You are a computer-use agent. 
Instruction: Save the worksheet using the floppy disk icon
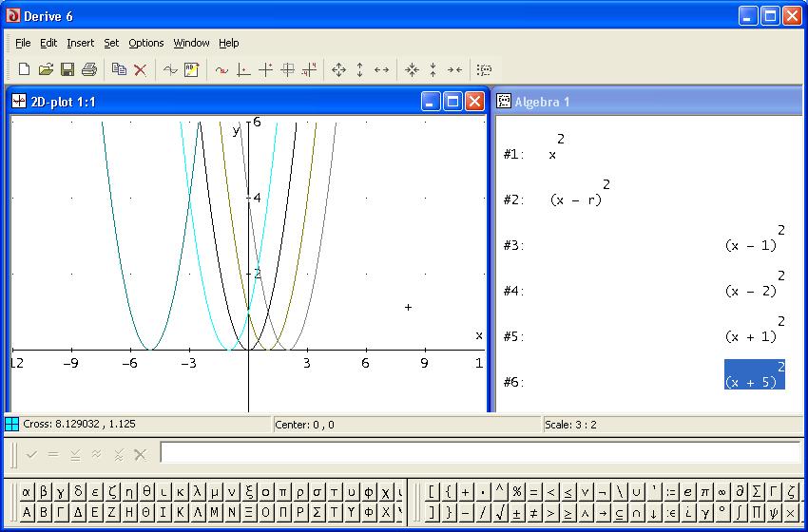pyautogui.click(x=67, y=69)
